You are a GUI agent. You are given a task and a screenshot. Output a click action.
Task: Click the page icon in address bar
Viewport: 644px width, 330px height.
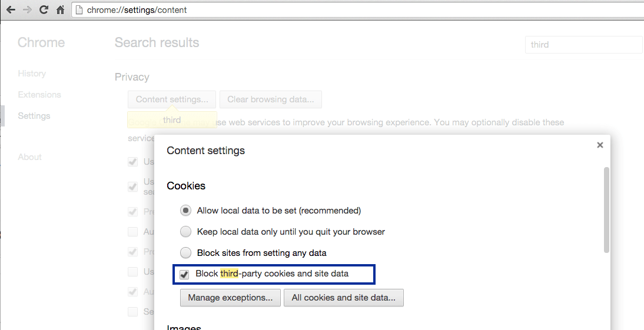click(x=79, y=10)
